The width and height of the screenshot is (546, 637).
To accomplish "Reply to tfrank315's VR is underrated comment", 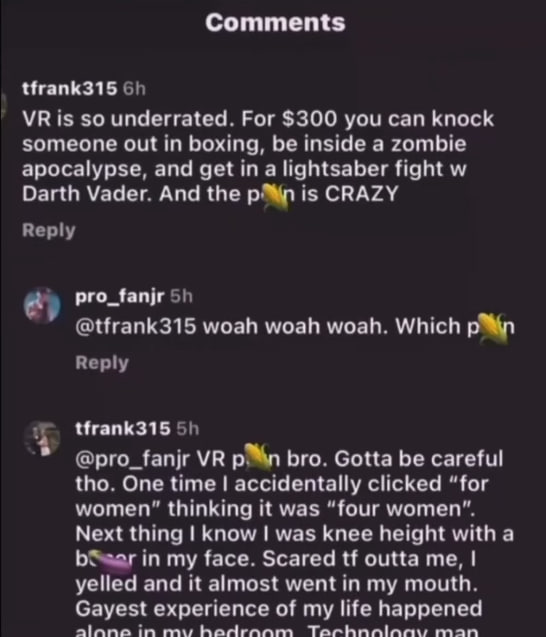I will pos(49,230).
